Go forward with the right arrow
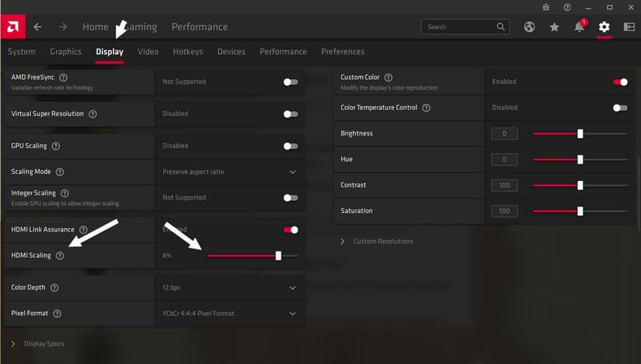 click(x=63, y=27)
